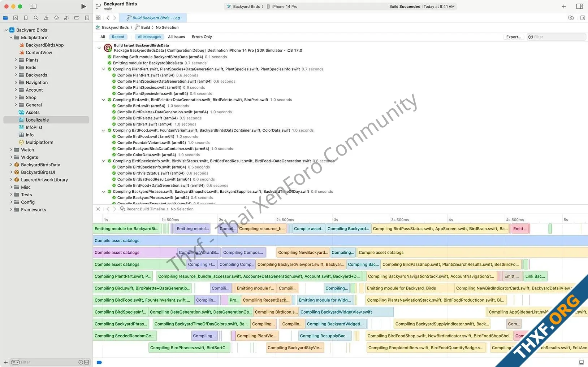Open the Find navigator magnifier icon
Image resolution: width=588 pixels, height=367 pixels.
36,18
